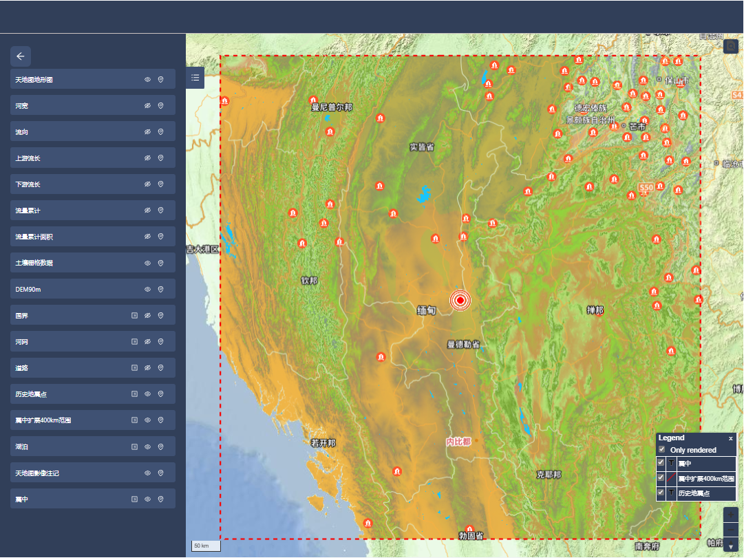
Task: Locate the 道路 layer
Action: 161,367
